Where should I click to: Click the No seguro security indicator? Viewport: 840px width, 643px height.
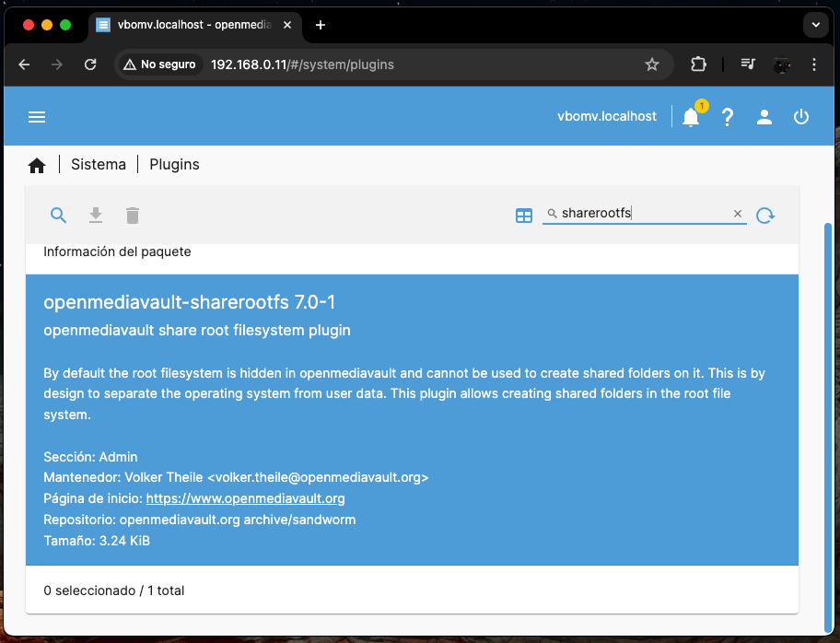159,64
